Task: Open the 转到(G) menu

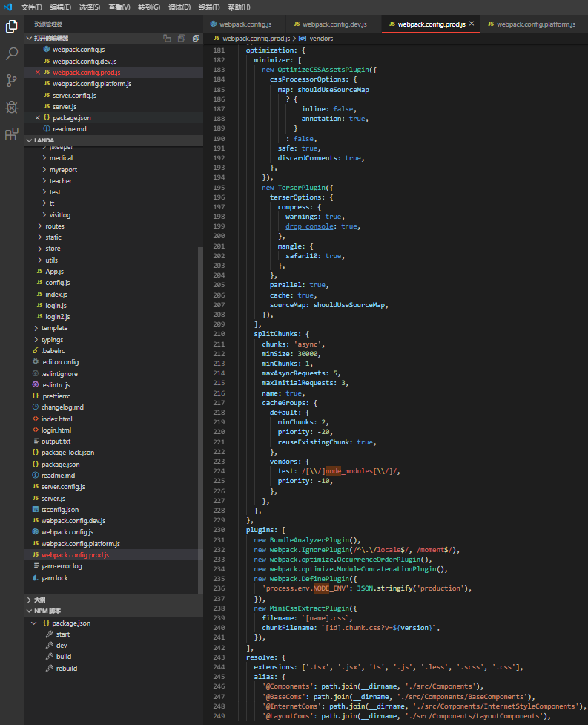Action: [x=149, y=7]
